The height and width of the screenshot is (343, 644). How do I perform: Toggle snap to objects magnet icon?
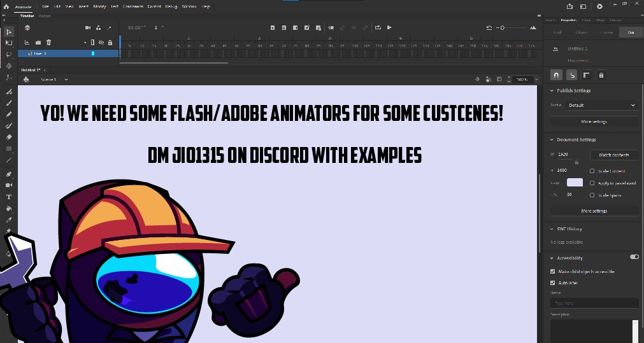556,75
